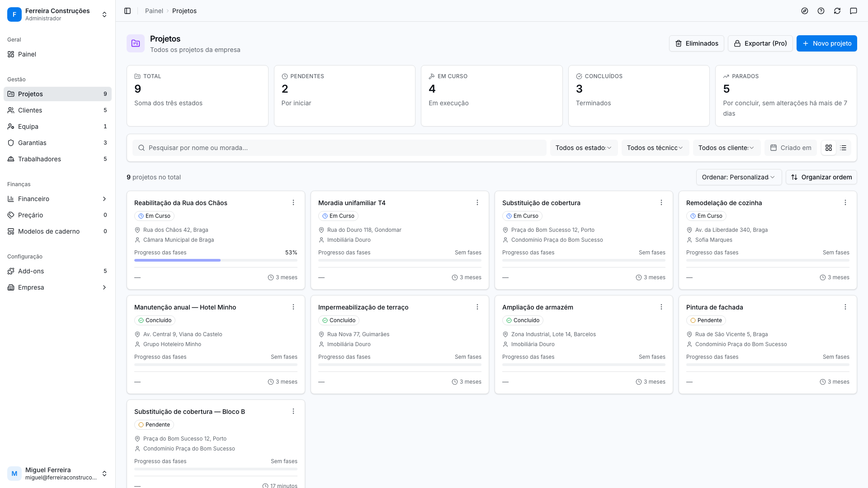Image resolution: width=868 pixels, height=488 pixels.
Task: Open options menu for Pintura de fachada
Action: click(x=845, y=307)
